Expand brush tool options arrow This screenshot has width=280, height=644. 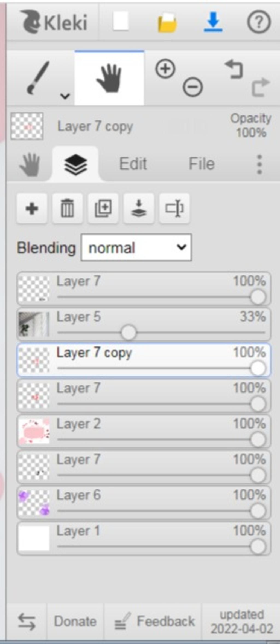[x=65, y=96]
